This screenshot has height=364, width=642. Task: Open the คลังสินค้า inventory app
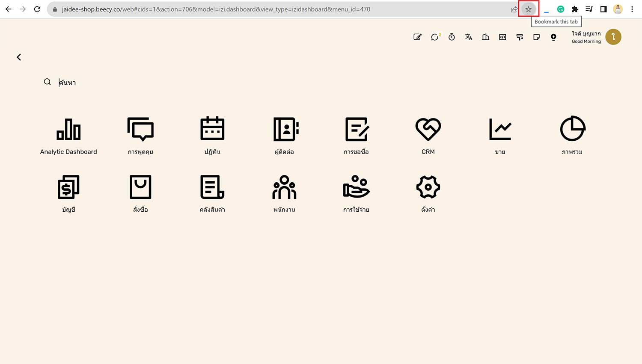[x=212, y=187]
